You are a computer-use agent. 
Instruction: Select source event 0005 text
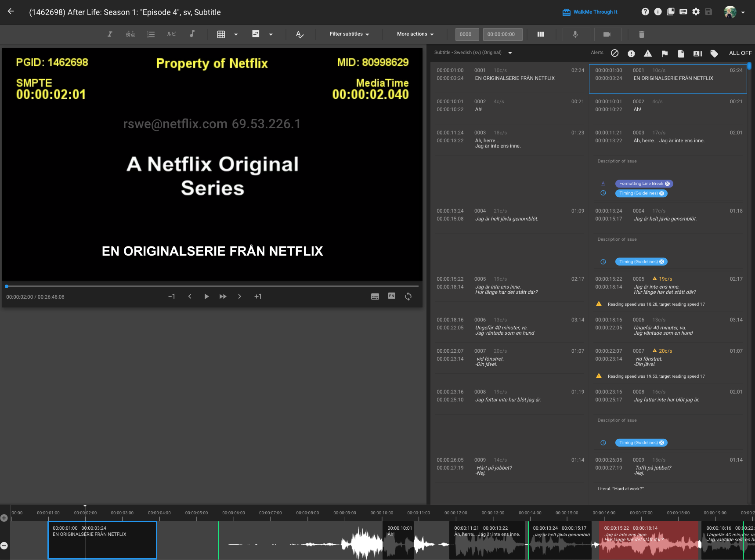(506, 289)
